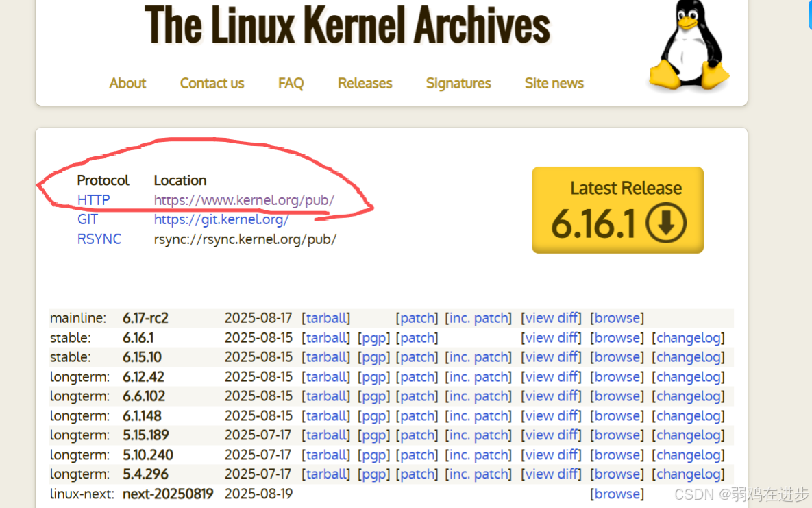Viewport: 812px width, 508px height.
Task: Open the Site news page
Action: click(554, 83)
